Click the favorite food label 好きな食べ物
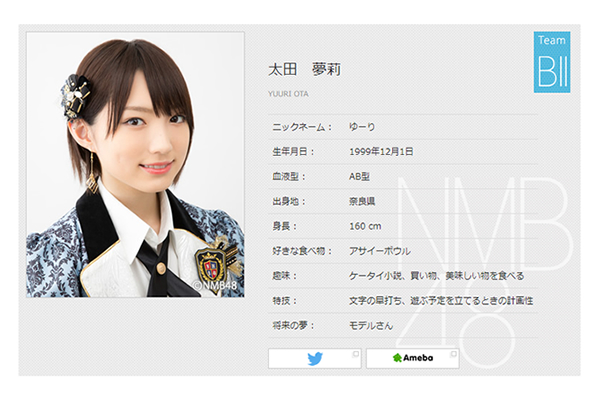600x400 pixels. click(302, 251)
